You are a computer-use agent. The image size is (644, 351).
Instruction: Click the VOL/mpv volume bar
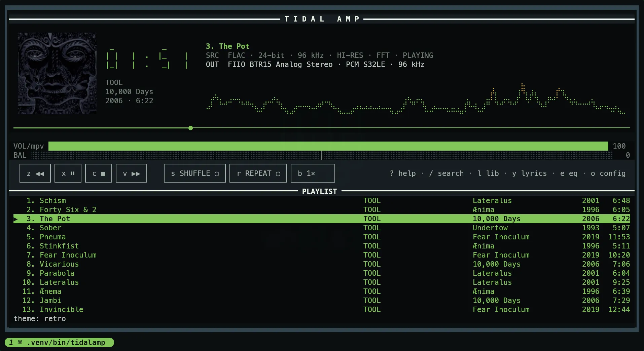(x=328, y=146)
